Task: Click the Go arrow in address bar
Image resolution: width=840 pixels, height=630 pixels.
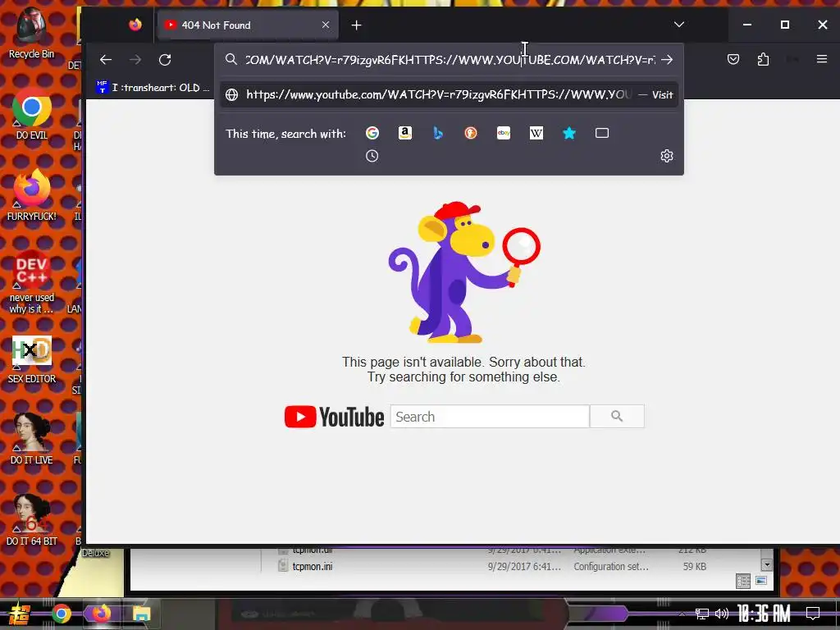Action: (x=667, y=59)
